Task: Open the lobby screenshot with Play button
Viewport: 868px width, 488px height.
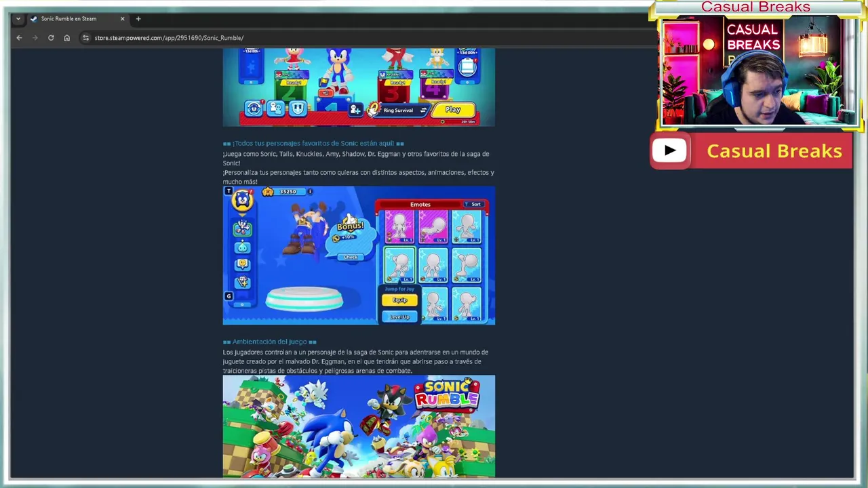Action: (359, 87)
